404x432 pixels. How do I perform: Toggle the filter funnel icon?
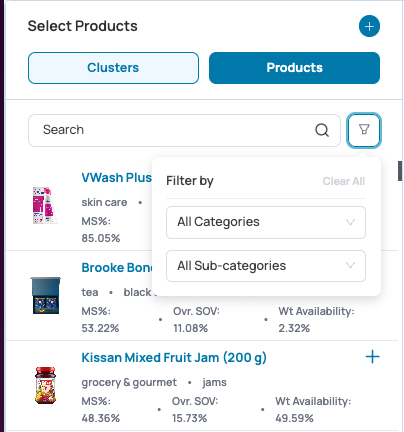click(x=364, y=130)
